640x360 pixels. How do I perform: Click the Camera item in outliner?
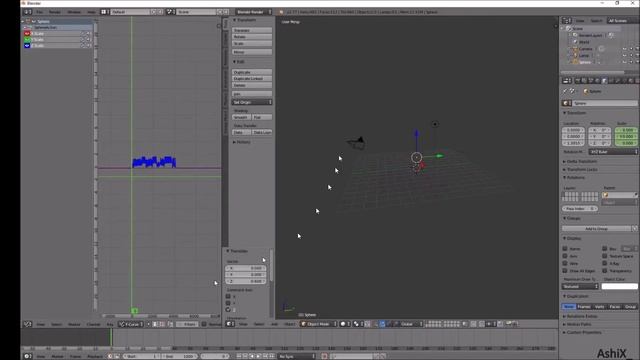click(x=585, y=49)
